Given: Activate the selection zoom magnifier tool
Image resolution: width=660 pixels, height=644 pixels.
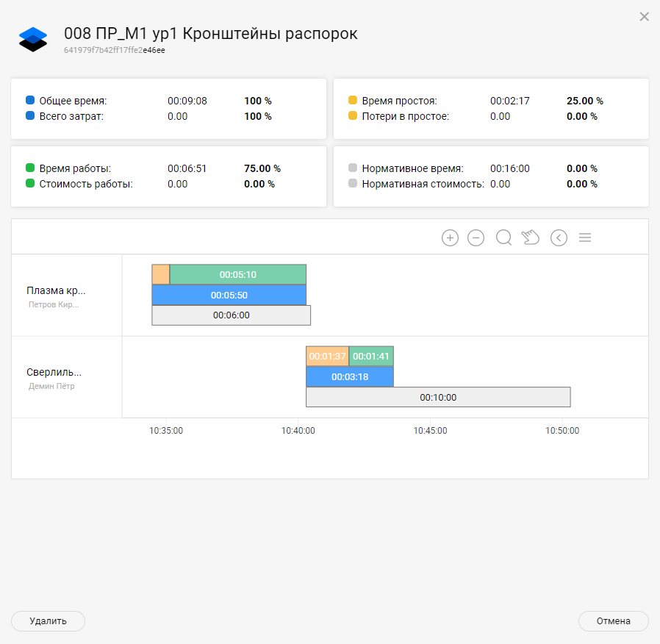Looking at the screenshot, I should (x=504, y=237).
